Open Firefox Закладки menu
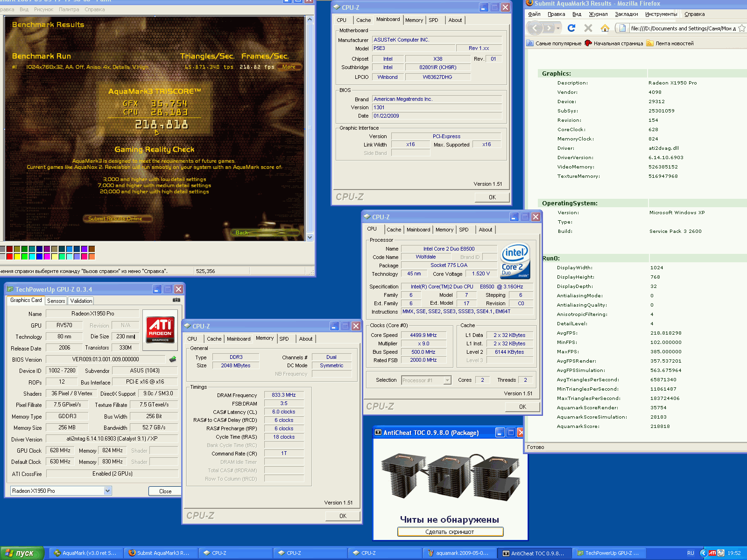The image size is (747, 560). pos(627,14)
